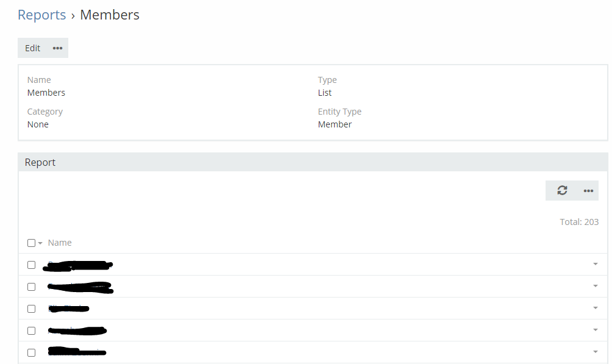612x364 pixels.
Task: Open select-all dropdown caret beside header checkbox
Action: click(40, 243)
